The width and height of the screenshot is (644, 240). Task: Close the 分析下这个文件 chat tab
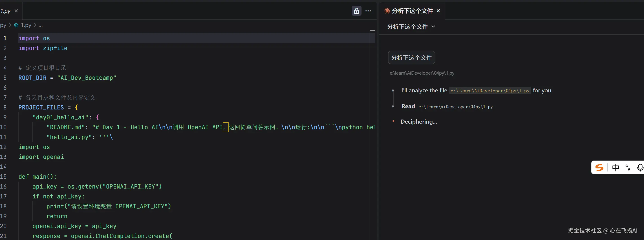click(x=438, y=11)
